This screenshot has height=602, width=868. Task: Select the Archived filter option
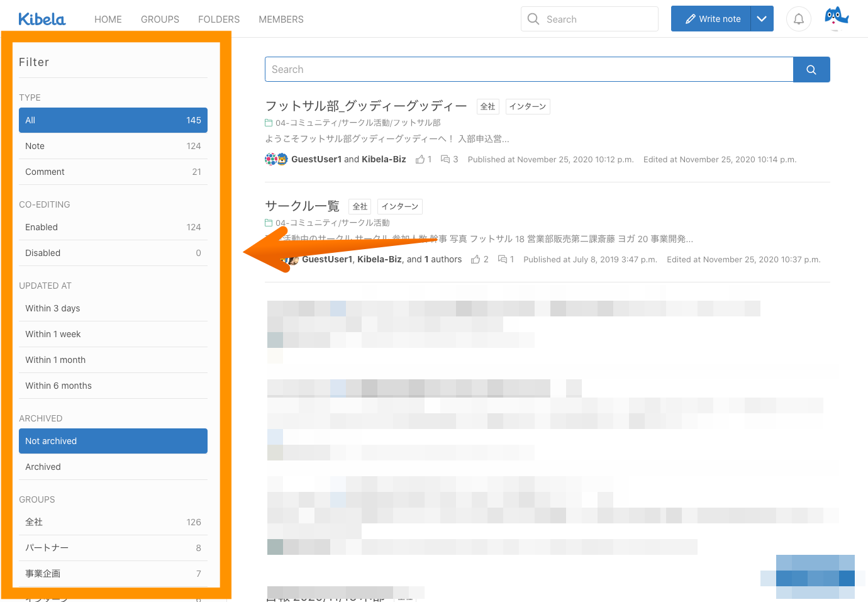pyautogui.click(x=113, y=467)
